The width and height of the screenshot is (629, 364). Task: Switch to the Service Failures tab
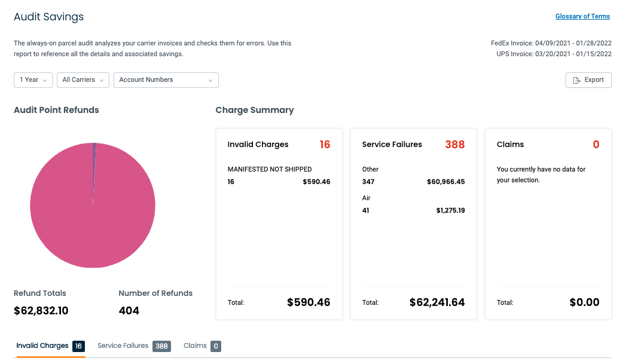click(x=123, y=345)
